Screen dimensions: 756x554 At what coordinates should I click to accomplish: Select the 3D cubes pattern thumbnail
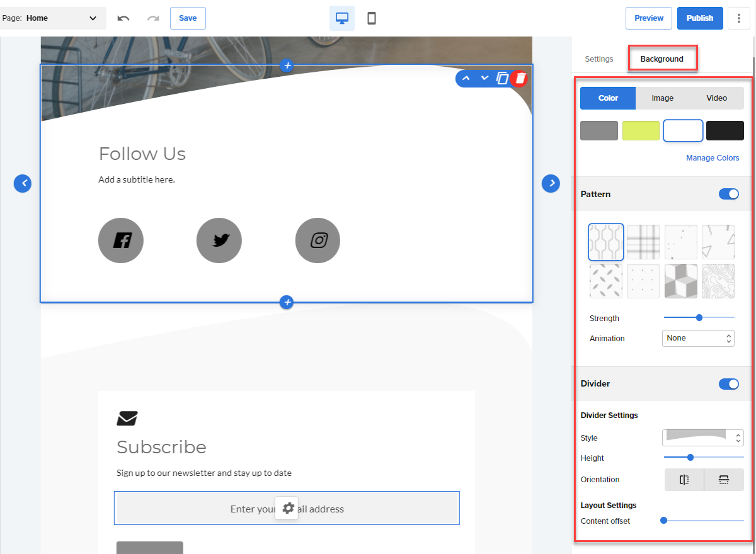point(681,281)
